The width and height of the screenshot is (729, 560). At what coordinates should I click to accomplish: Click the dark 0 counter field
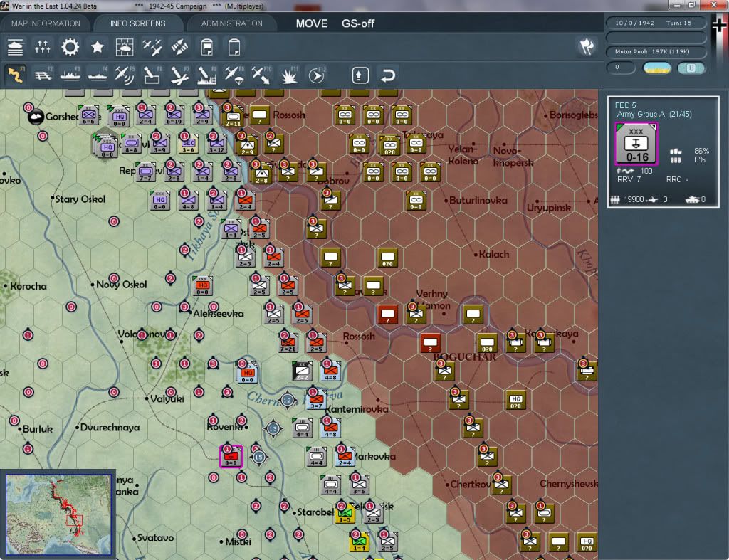click(x=621, y=68)
